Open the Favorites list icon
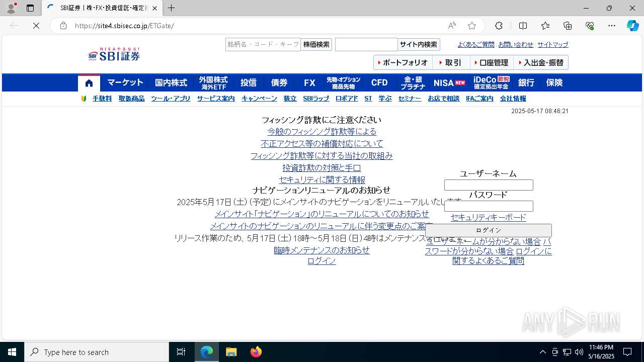Image resolution: width=644 pixels, height=362 pixels. click(545, 26)
